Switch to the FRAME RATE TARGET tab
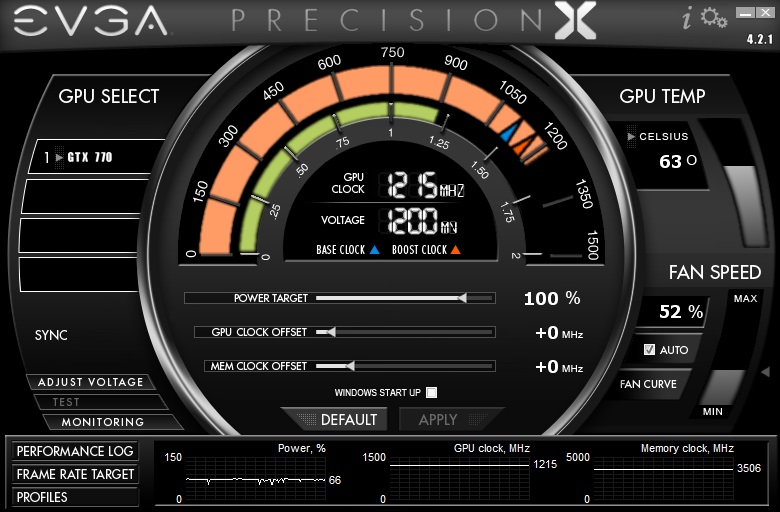The width and height of the screenshot is (780, 512). (x=75, y=474)
